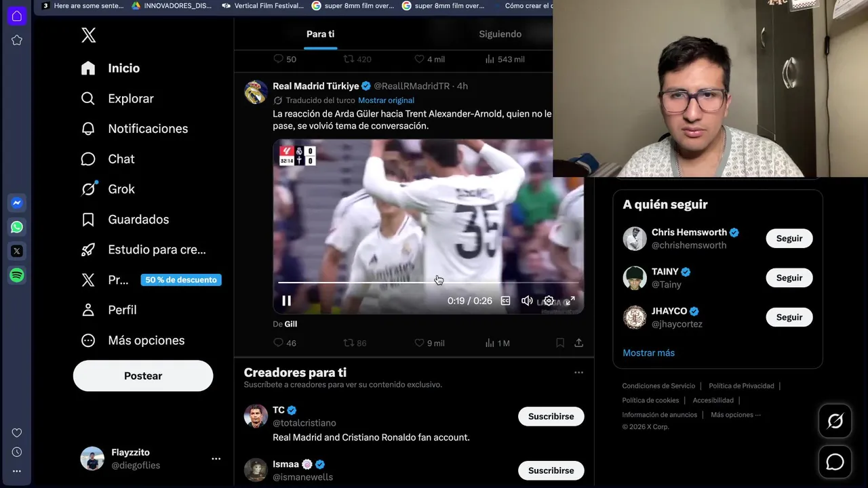Screen dimensions: 868x488
Task: Switch to Siguiendo tab
Action: tap(500, 34)
